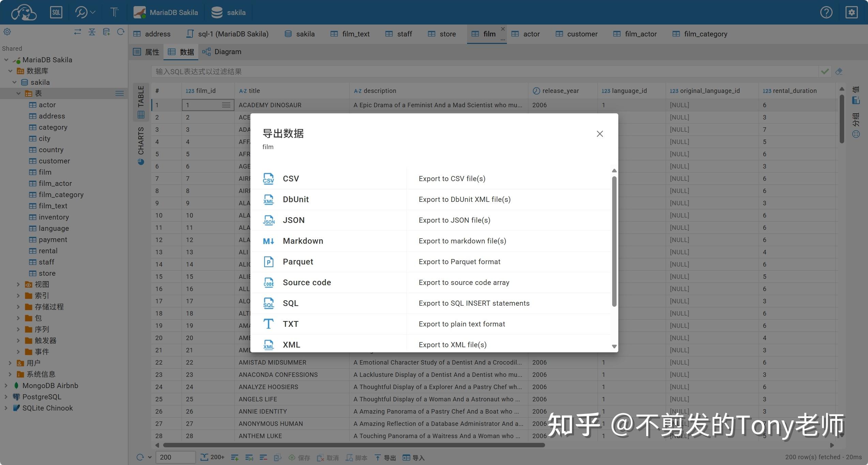Open the refresh dropdown arrow in the bottom toolbar
Screen dimensions: 868x465
click(149, 457)
